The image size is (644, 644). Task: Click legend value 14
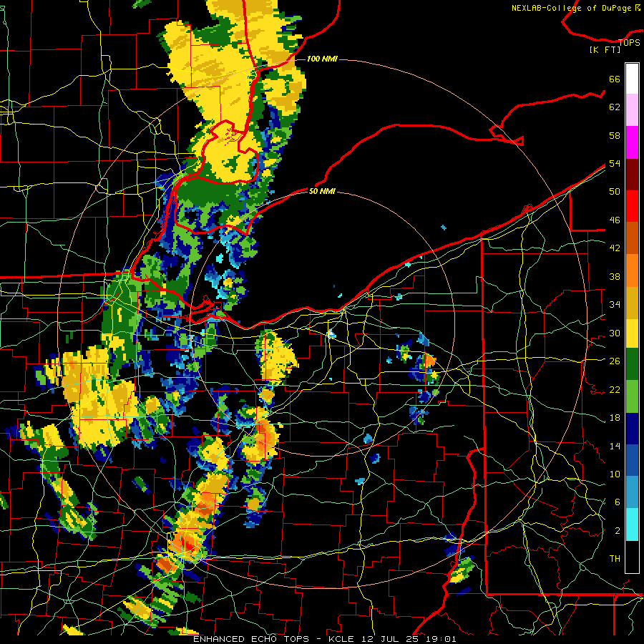615,446
